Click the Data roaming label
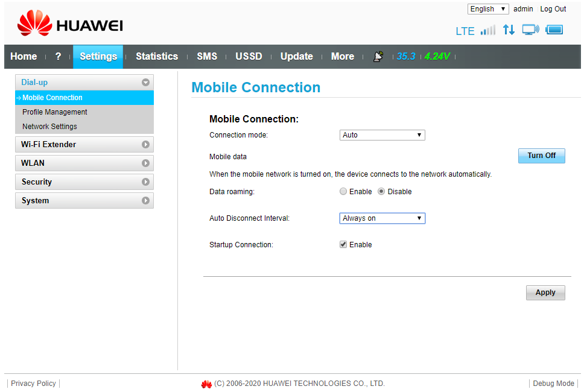 pyautogui.click(x=232, y=192)
